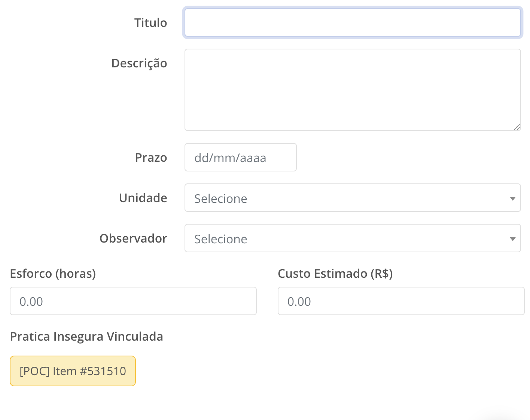
Task: Click the Selecione text in Observador field
Action: [x=221, y=239]
